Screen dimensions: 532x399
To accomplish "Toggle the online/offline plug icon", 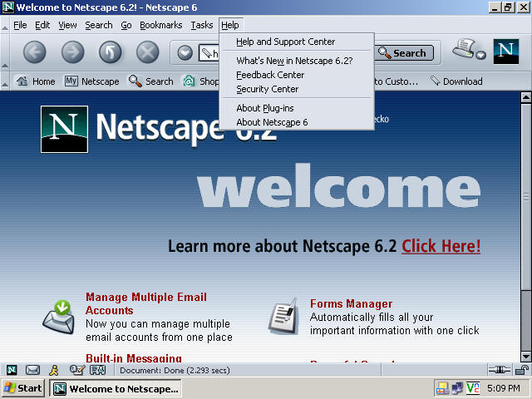I will tap(499, 370).
